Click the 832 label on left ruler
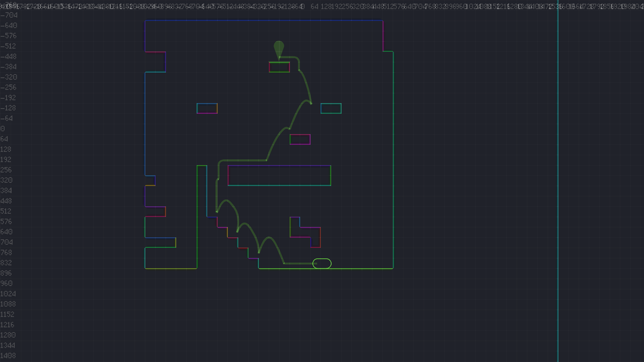This screenshot has width=644, height=362. pyautogui.click(x=6, y=263)
